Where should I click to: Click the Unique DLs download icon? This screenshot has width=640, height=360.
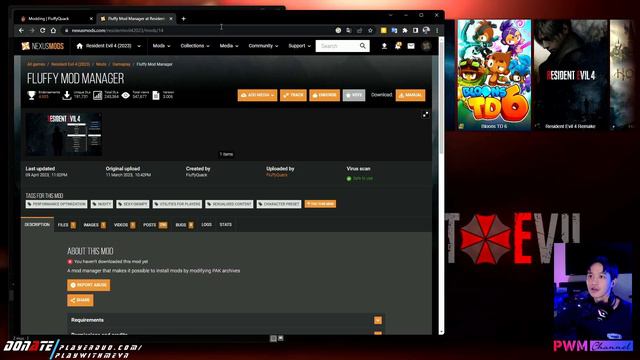tap(67, 95)
